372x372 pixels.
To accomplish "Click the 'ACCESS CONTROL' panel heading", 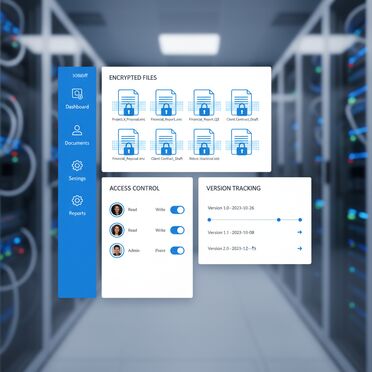I will [x=134, y=188].
